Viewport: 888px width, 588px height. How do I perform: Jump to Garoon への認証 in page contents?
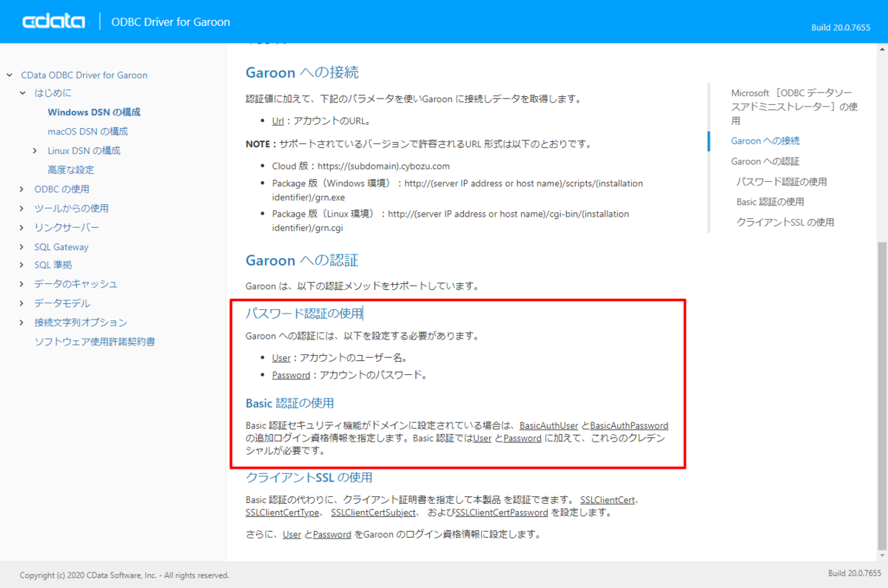(765, 161)
